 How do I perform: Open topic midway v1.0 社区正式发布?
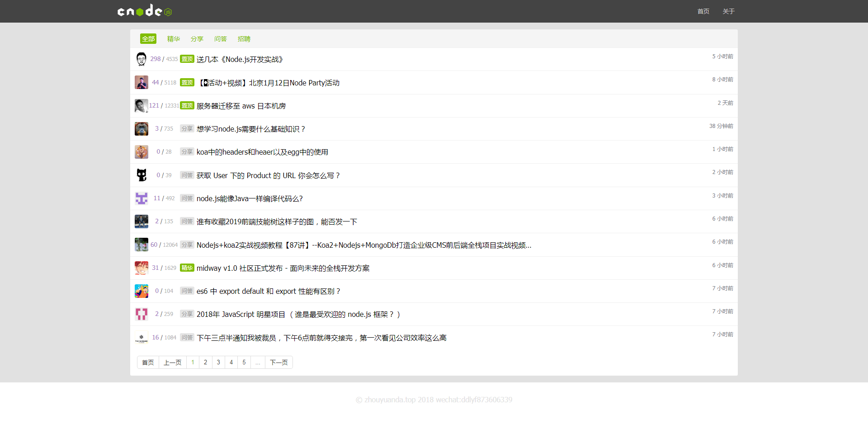click(283, 268)
